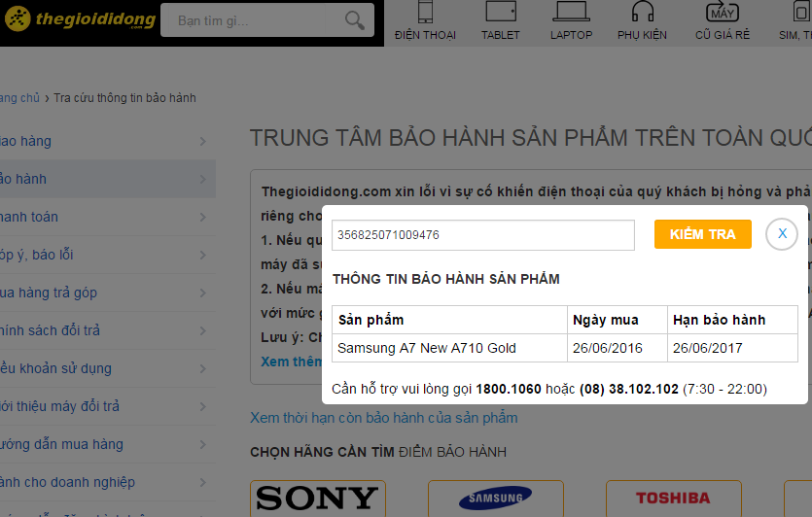Go to home via breadcrumb link
The image size is (812, 517).
[x=19, y=98]
